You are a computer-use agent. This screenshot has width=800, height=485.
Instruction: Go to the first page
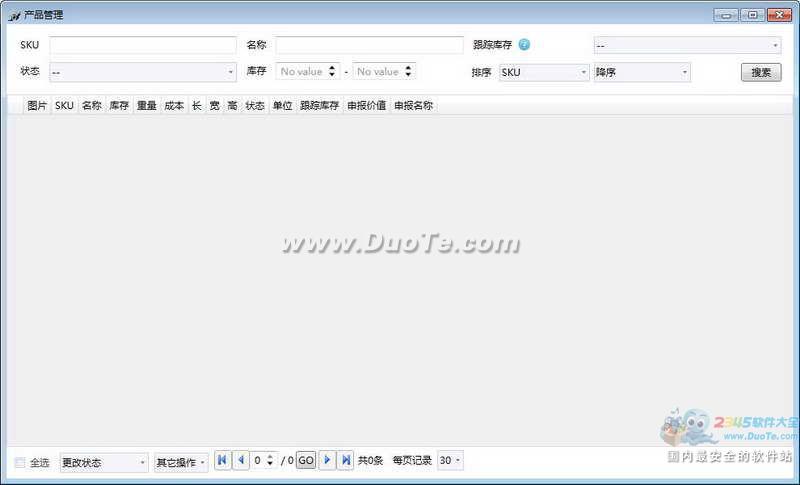(x=222, y=460)
